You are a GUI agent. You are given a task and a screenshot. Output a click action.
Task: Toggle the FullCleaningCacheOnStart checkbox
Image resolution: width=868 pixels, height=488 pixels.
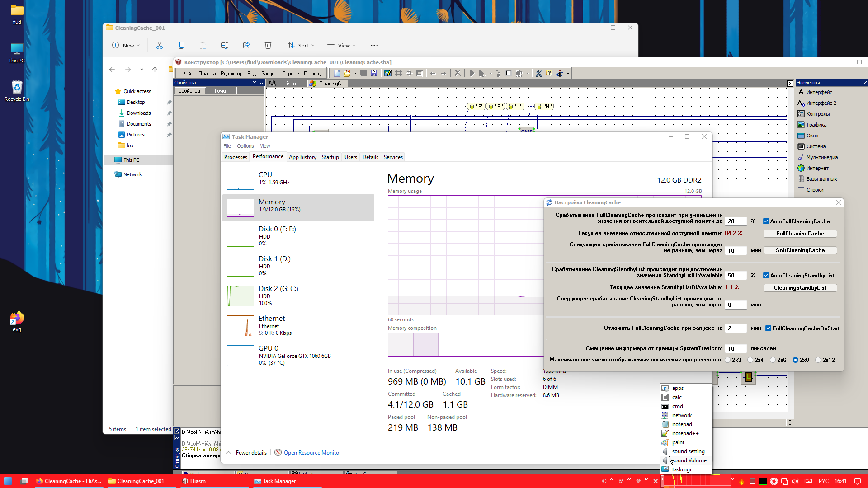(768, 328)
